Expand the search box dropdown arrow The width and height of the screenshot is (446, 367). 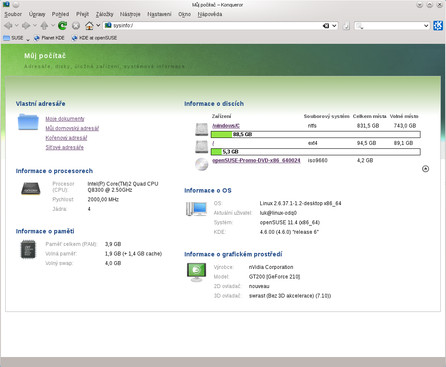[426, 26]
